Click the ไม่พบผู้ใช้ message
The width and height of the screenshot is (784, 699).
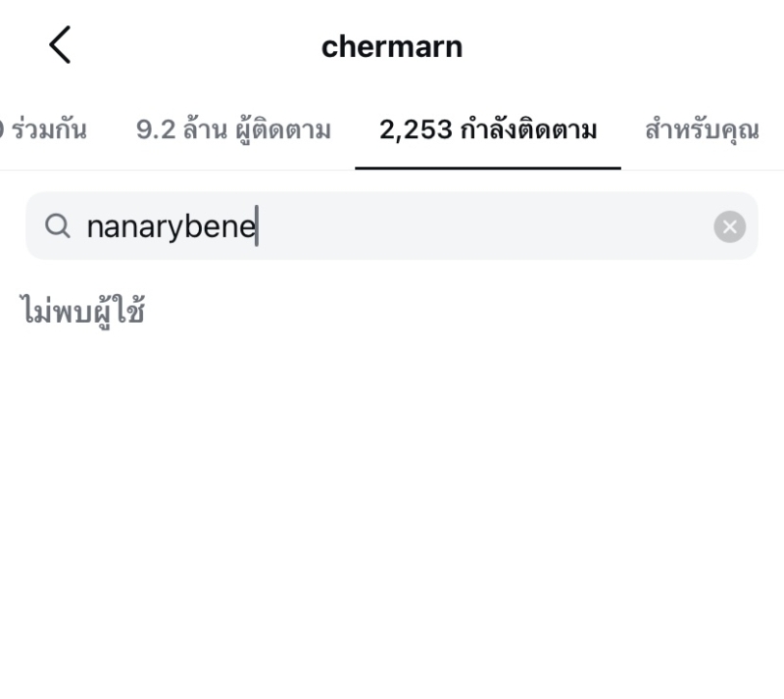tap(83, 312)
